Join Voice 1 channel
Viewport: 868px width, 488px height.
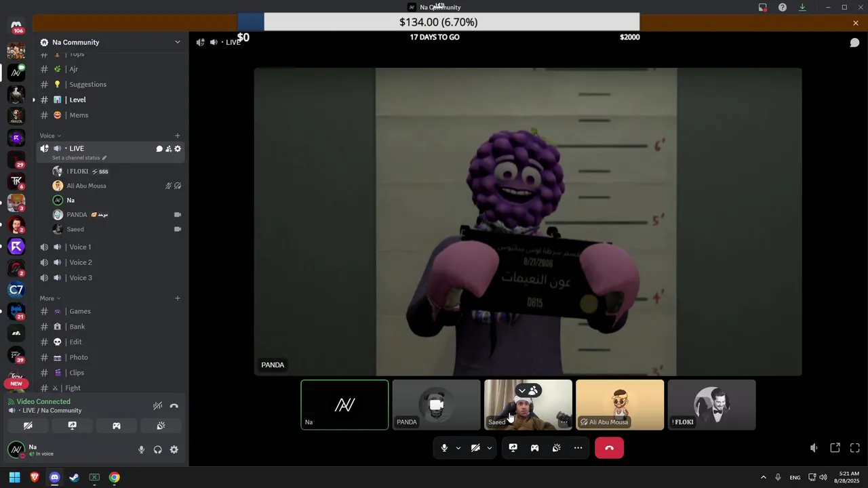tap(111, 247)
